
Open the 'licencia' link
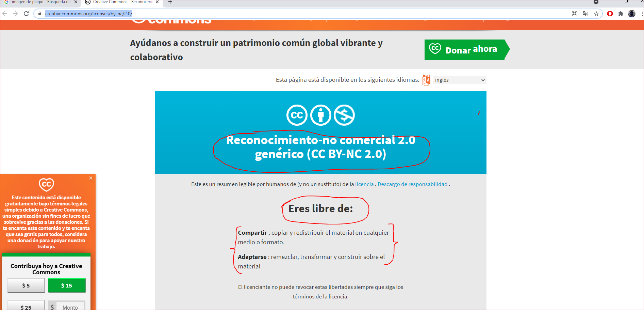coord(364,184)
